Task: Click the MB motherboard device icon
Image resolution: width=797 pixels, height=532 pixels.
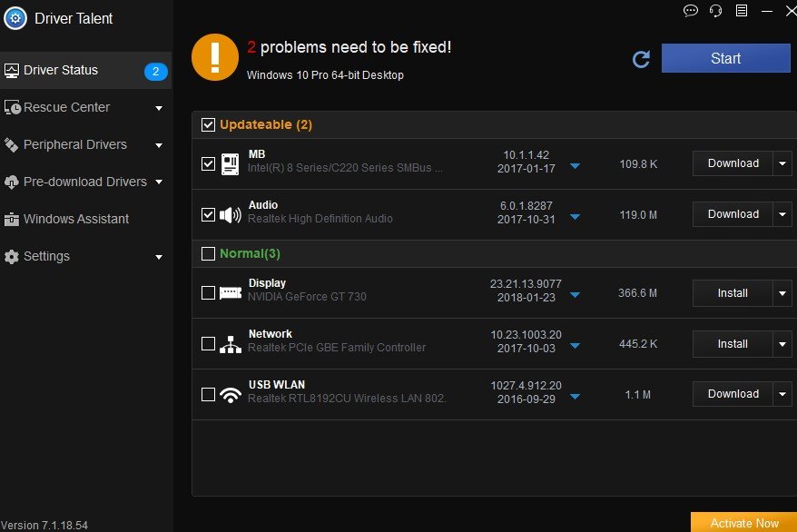Action: tap(231, 164)
